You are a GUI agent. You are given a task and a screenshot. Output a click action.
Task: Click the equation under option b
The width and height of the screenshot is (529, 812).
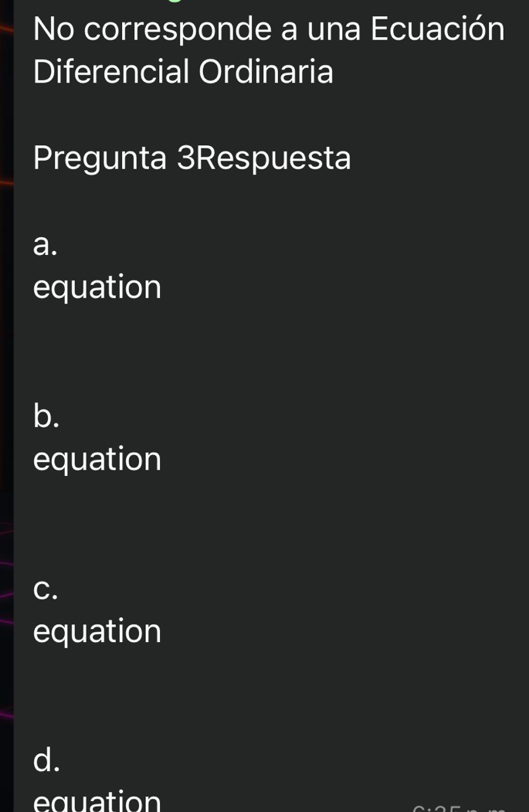click(x=97, y=459)
